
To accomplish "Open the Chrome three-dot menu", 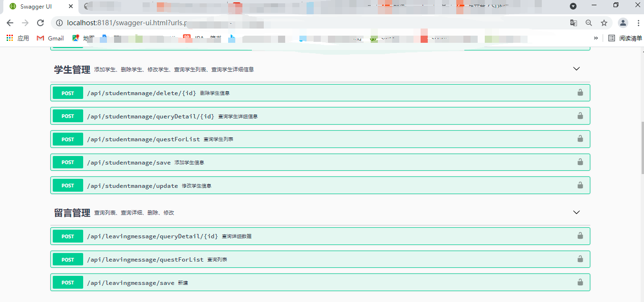I will (638, 22).
